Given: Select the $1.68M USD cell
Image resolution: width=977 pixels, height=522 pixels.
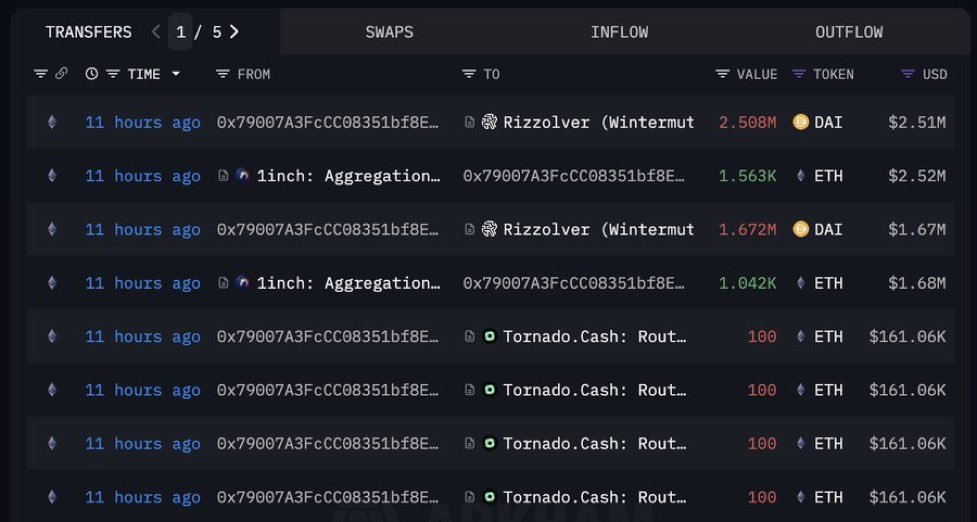Looking at the screenshot, I should point(917,283).
